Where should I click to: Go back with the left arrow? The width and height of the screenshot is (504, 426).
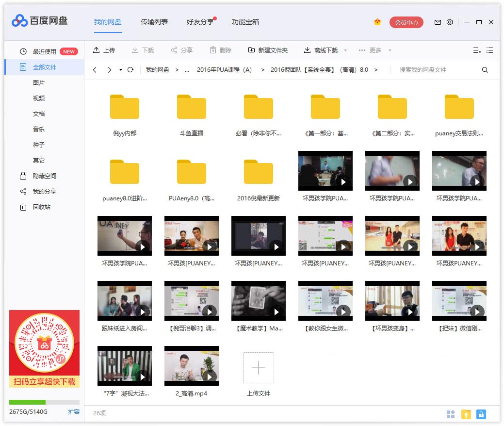click(x=95, y=70)
